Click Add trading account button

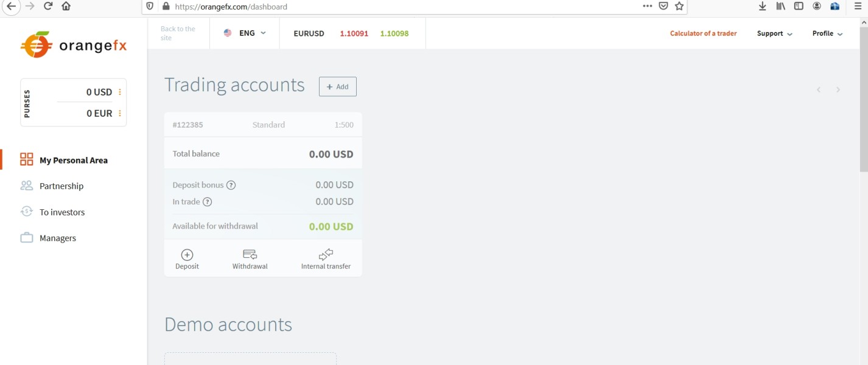click(338, 86)
